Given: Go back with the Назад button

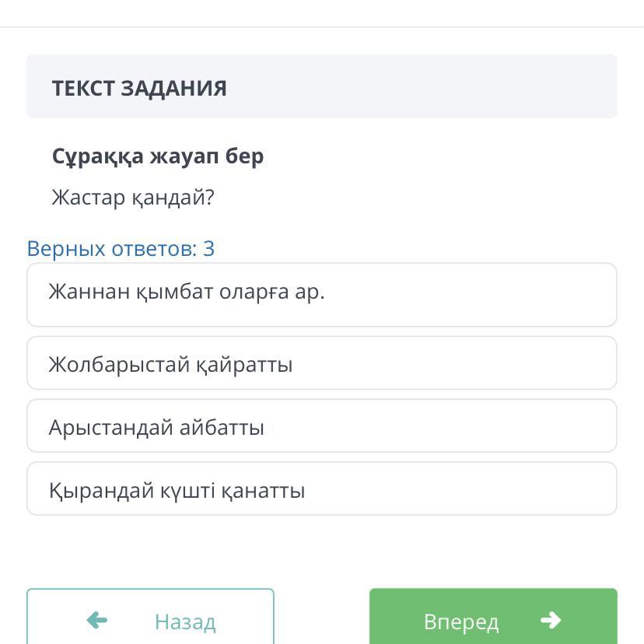Looking at the screenshot, I should click(150, 619).
